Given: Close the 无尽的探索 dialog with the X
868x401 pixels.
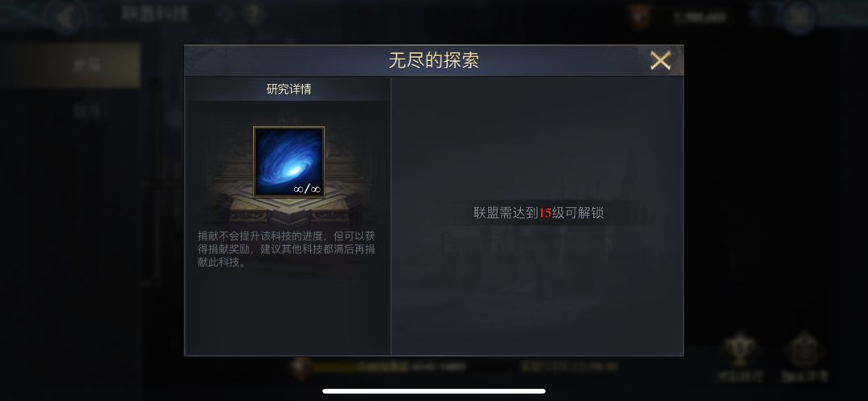Looking at the screenshot, I should (661, 60).
